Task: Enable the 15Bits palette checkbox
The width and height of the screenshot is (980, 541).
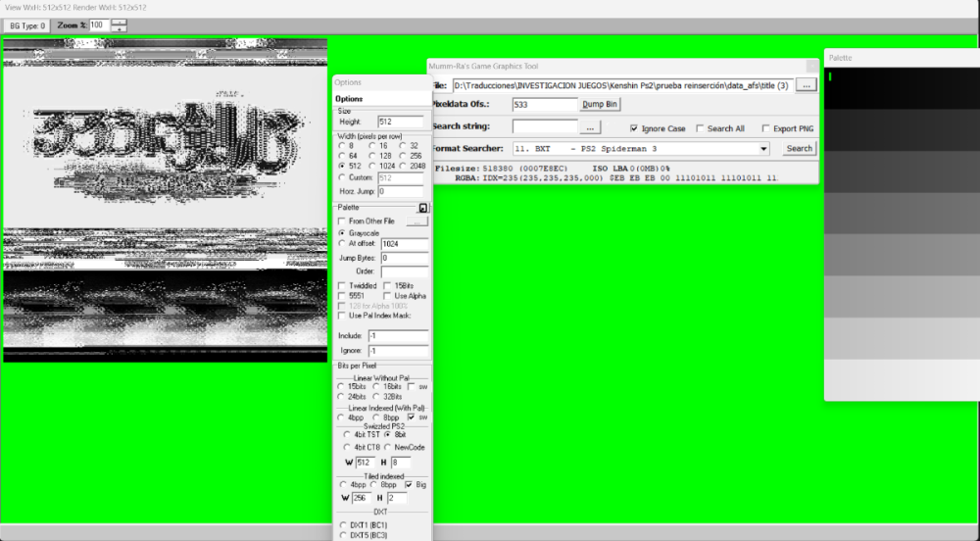Action: 387,285
